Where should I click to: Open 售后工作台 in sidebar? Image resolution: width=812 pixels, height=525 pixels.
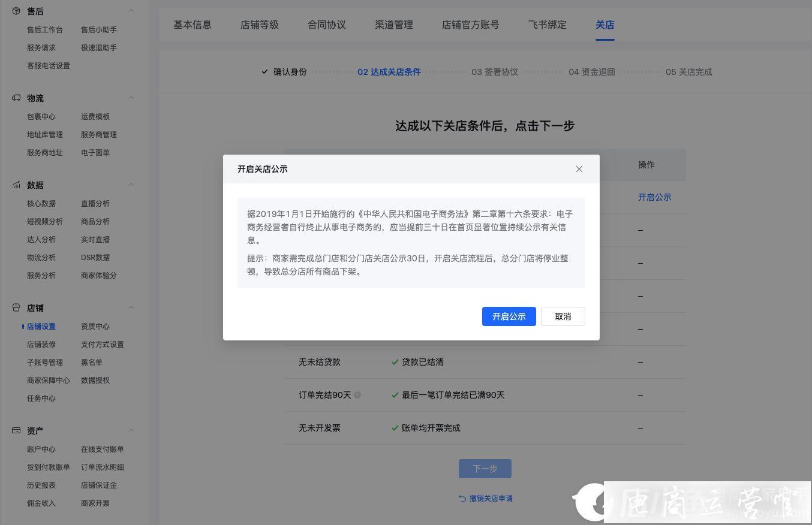tap(45, 29)
